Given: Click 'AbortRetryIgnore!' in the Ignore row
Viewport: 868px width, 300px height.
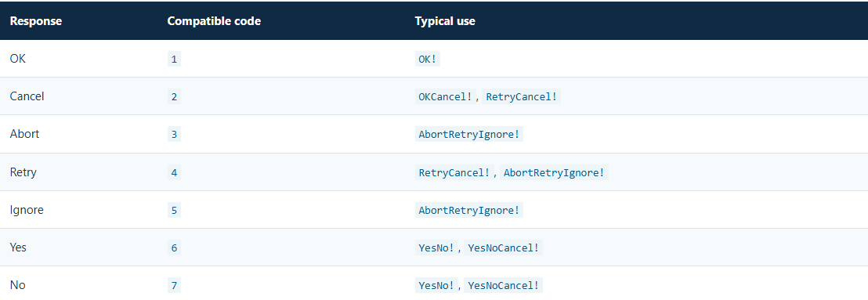Looking at the screenshot, I should [469, 211].
